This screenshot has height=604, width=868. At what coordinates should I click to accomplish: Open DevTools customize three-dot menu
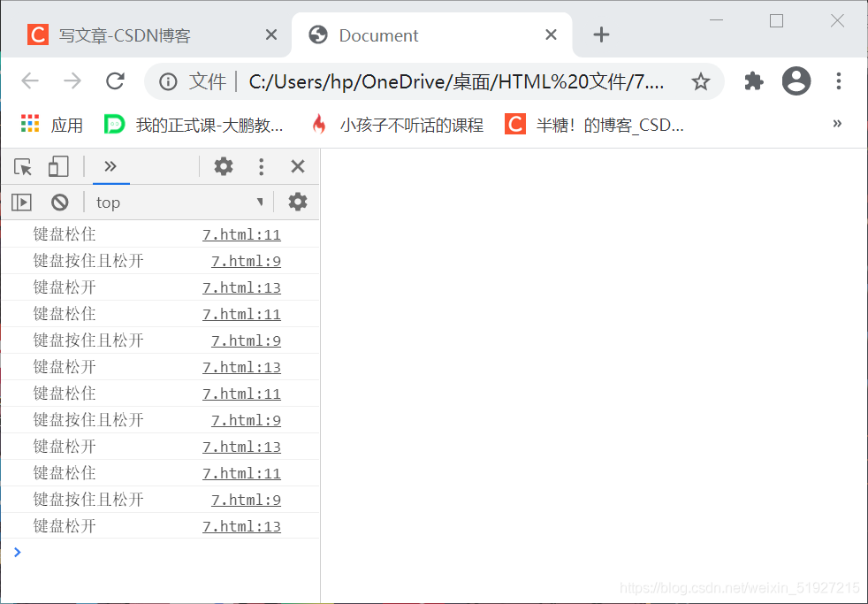click(262, 166)
